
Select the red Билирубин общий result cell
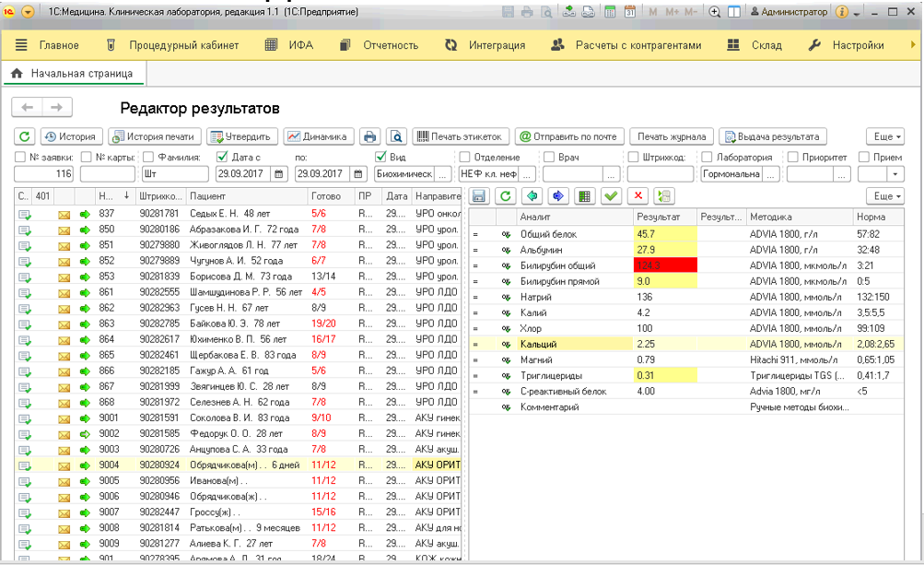tap(665, 265)
